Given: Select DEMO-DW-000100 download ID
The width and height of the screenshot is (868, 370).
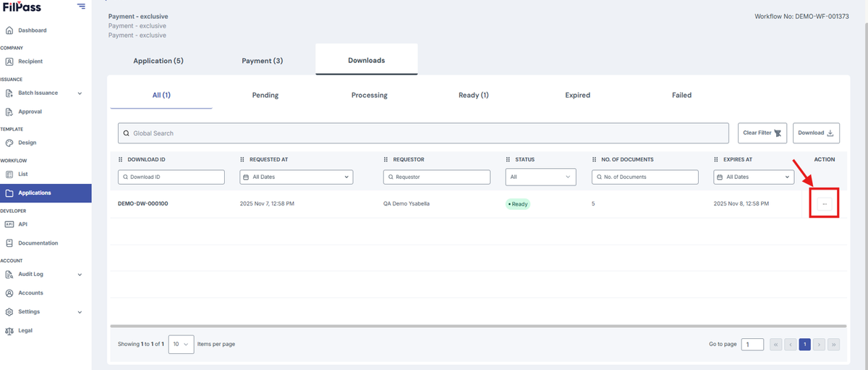Looking at the screenshot, I should pyautogui.click(x=143, y=204).
